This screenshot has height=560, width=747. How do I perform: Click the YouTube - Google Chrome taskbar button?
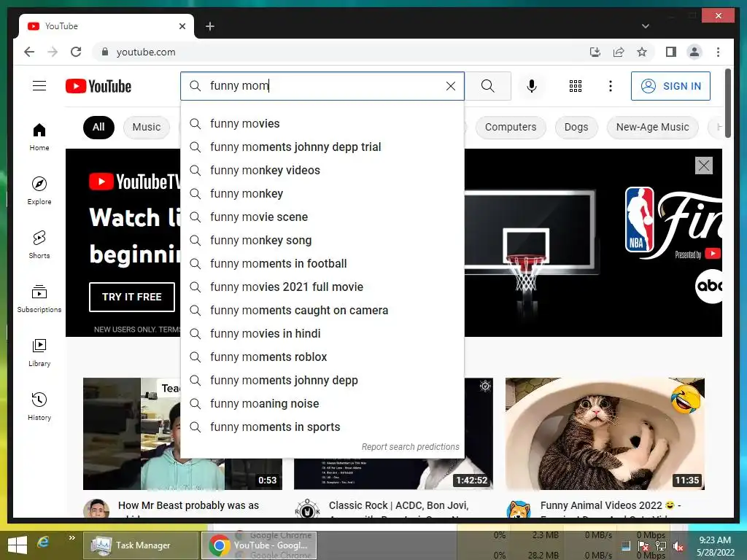(259, 545)
